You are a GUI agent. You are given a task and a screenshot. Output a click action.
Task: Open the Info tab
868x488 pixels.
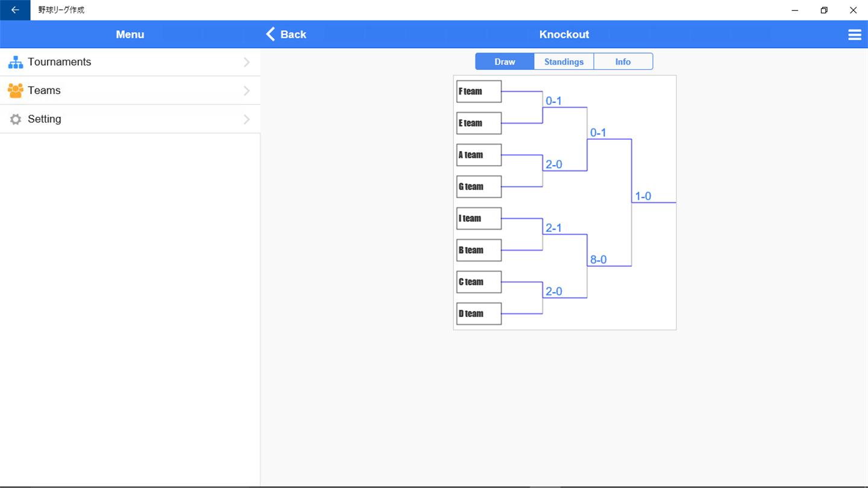click(x=623, y=61)
